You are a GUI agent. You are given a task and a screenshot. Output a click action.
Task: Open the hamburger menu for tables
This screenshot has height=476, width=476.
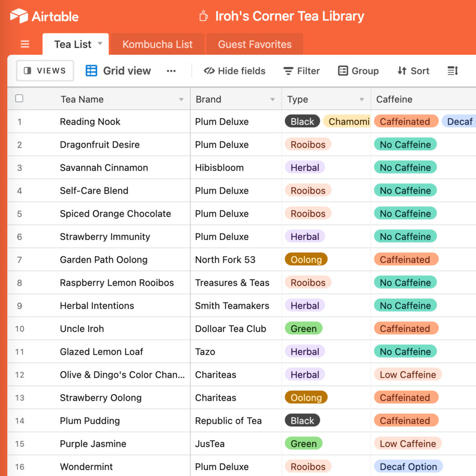[x=25, y=44]
